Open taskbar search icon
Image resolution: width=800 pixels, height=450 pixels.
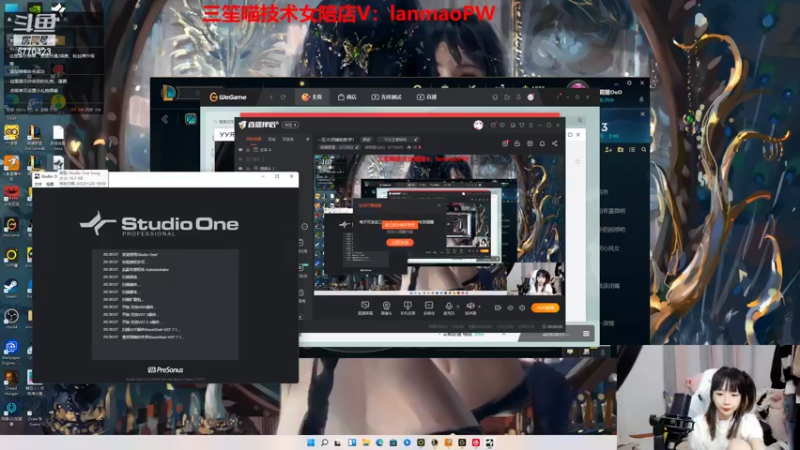click(x=324, y=442)
